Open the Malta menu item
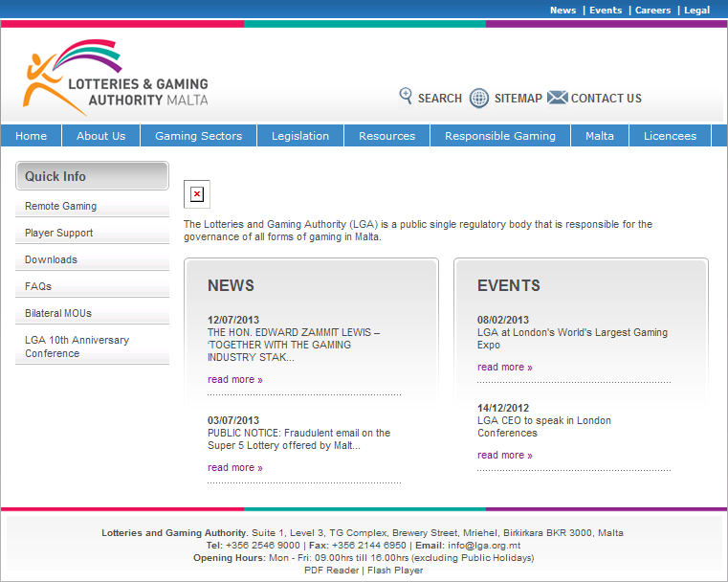Viewport: 728px width, 582px height. click(x=600, y=136)
